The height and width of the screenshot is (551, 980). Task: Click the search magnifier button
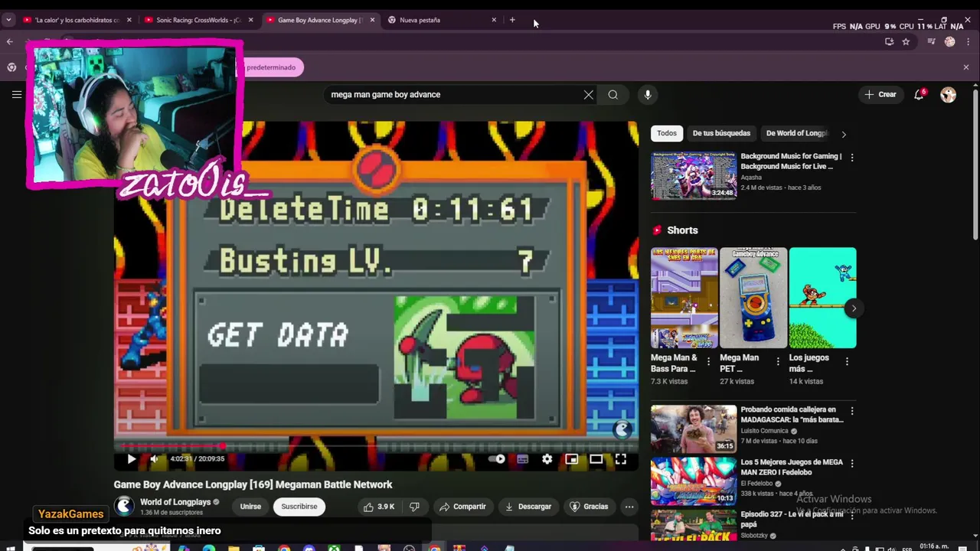point(612,95)
